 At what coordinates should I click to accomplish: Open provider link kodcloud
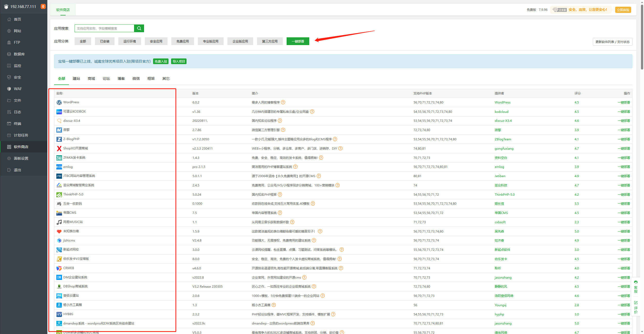[x=501, y=112]
